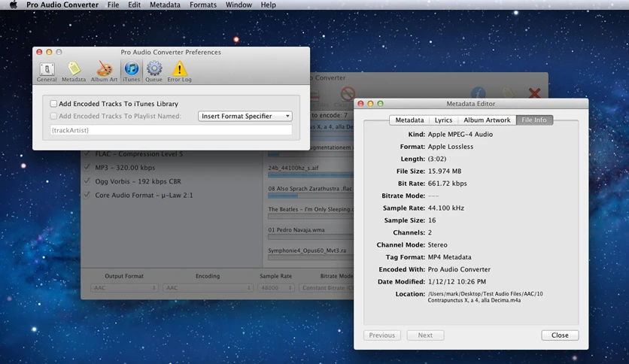Open the Window menu

coord(239,5)
